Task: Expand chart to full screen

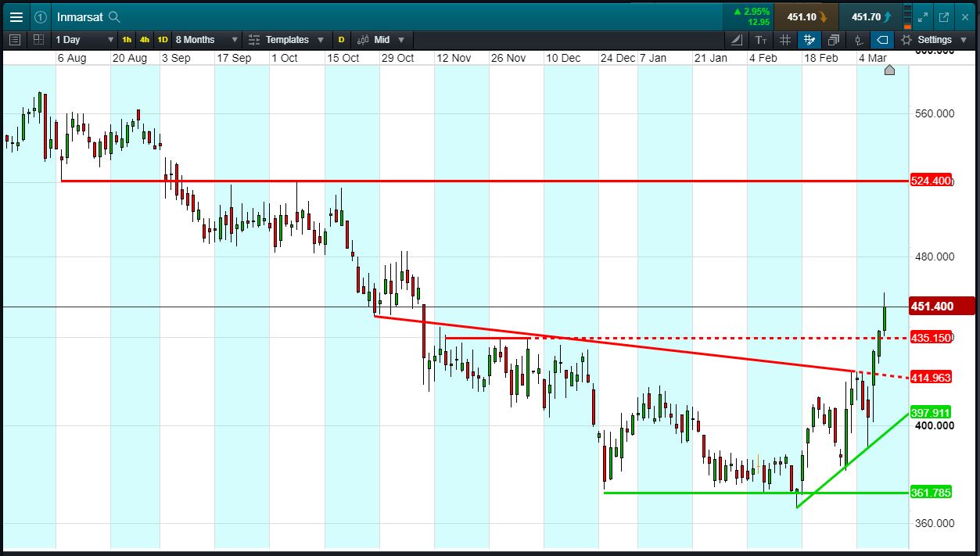Action: point(923,16)
